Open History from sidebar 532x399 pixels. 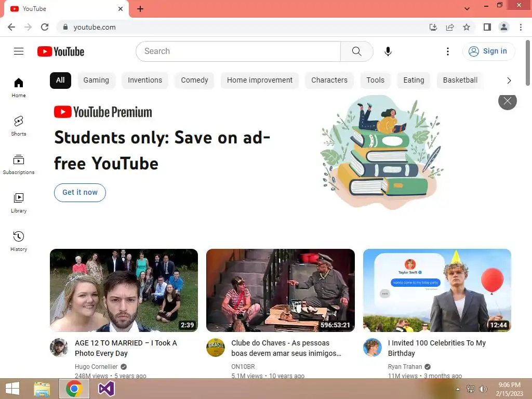[19, 241]
